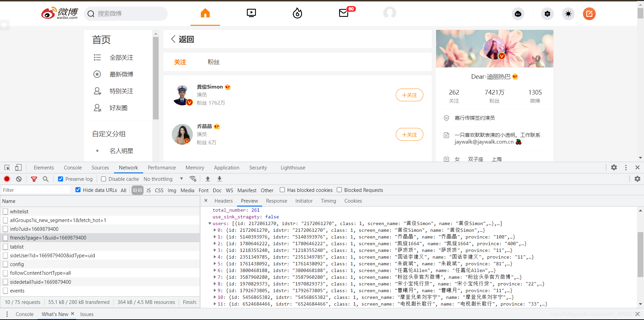Screen dimensions: 644x320
Task: Collapse the users array
Action: 210,223
